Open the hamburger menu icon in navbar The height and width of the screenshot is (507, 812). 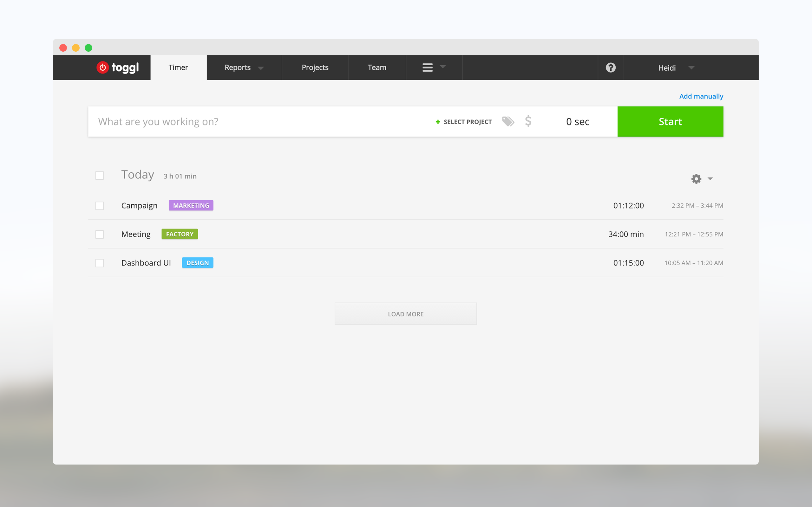pos(428,67)
